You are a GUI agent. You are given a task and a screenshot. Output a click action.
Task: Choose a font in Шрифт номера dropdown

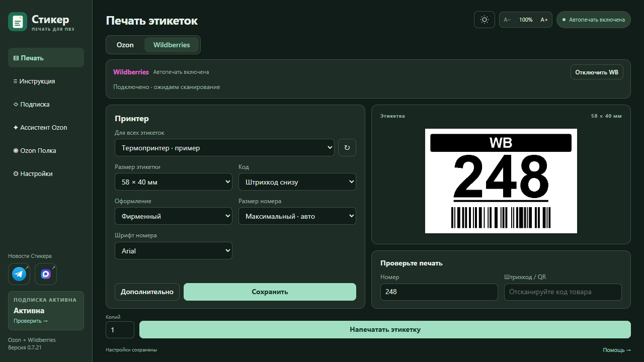click(174, 250)
